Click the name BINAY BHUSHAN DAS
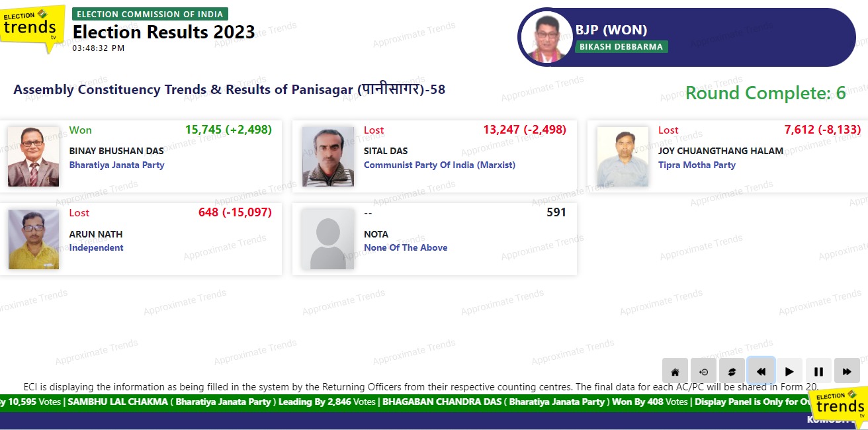 pyautogui.click(x=116, y=151)
